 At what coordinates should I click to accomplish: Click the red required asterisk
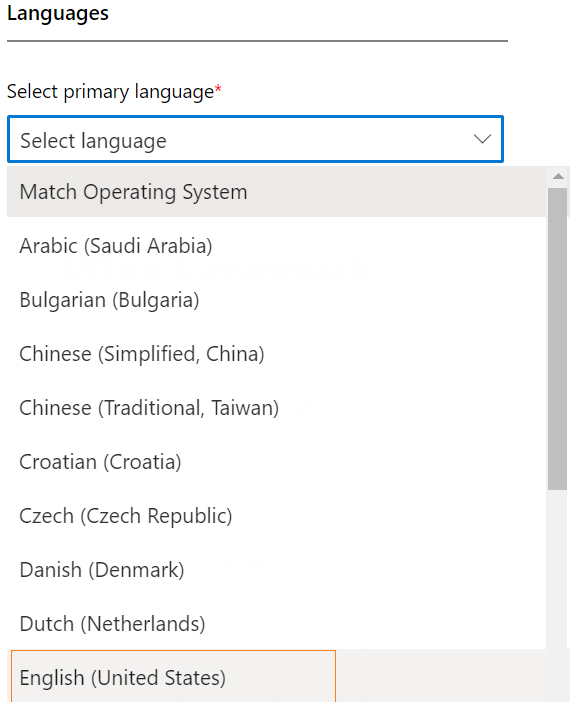pyautogui.click(x=218, y=88)
